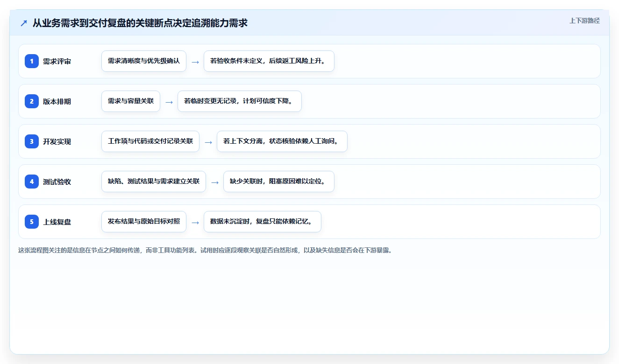The width and height of the screenshot is (619, 364).
Task: Click the 上下游路径 label in the header
Action: (584, 21)
